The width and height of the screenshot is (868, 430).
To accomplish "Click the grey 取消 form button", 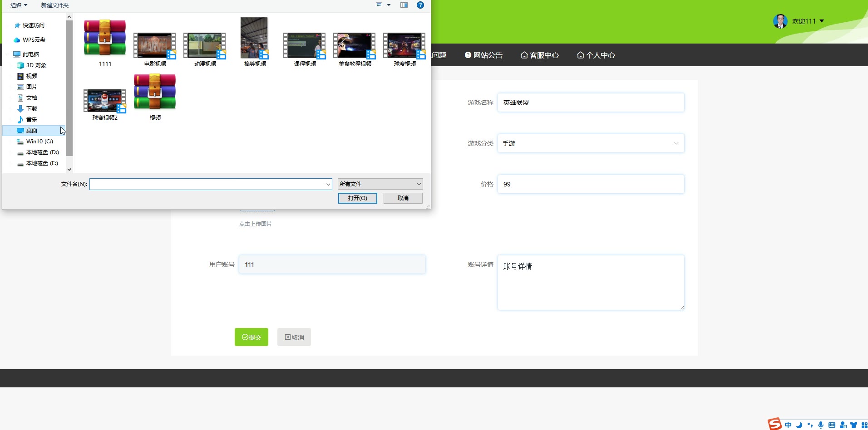I will click(x=294, y=337).
